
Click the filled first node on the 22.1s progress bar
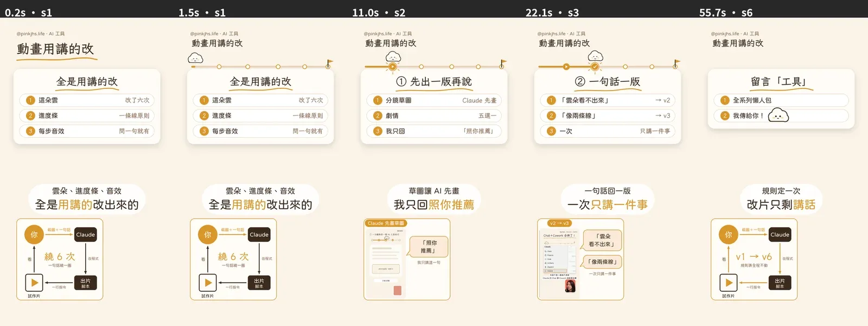pos(566,67)
